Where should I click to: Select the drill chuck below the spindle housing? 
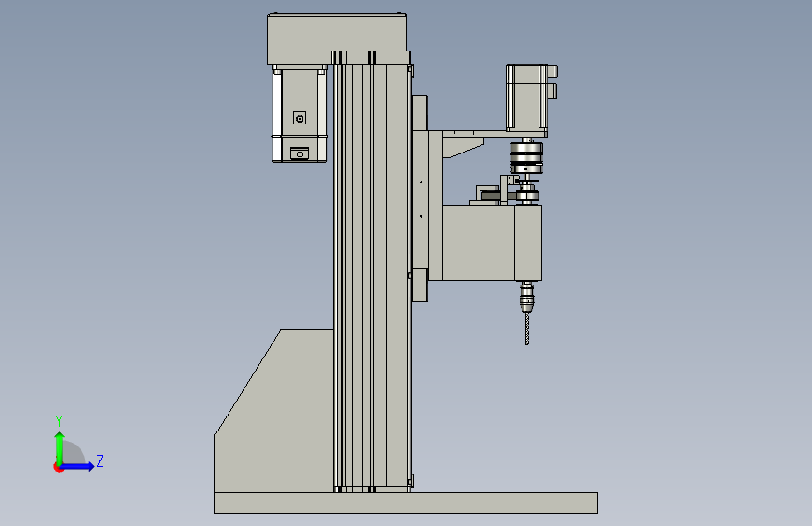[526, 298]
